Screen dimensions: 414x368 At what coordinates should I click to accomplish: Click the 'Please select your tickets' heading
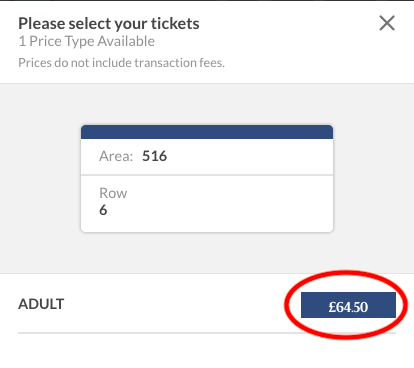(109, 24)
